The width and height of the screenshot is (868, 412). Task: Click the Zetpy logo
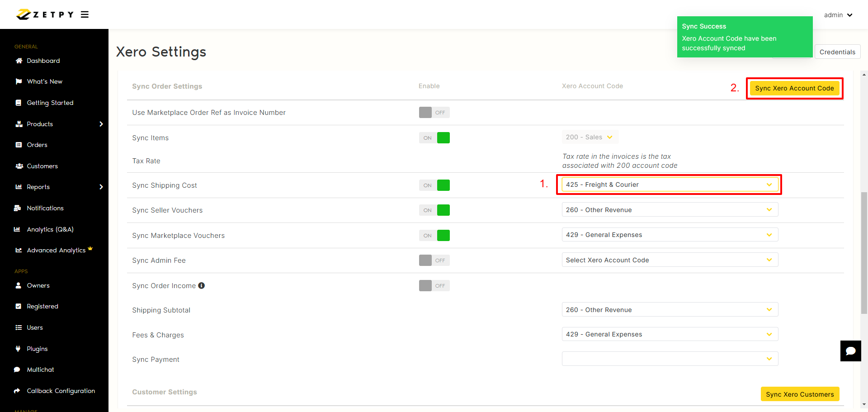tap(45, 14)
